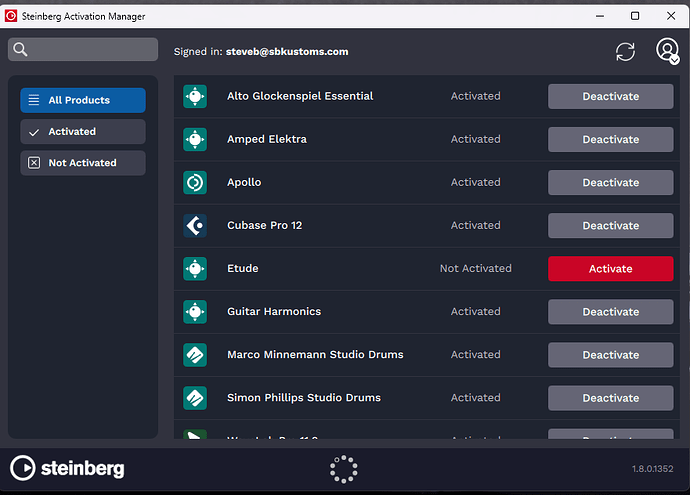Click the magnifier icon in search box
Viewport: 690px width, 495px height.
click(x=20, y=49)
